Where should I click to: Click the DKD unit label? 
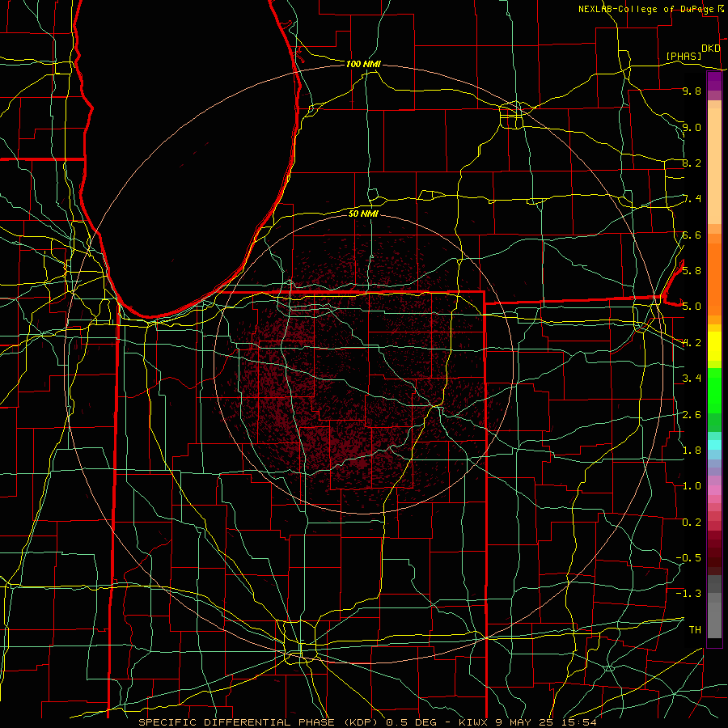pyautogui.click(x=711, y=49)
